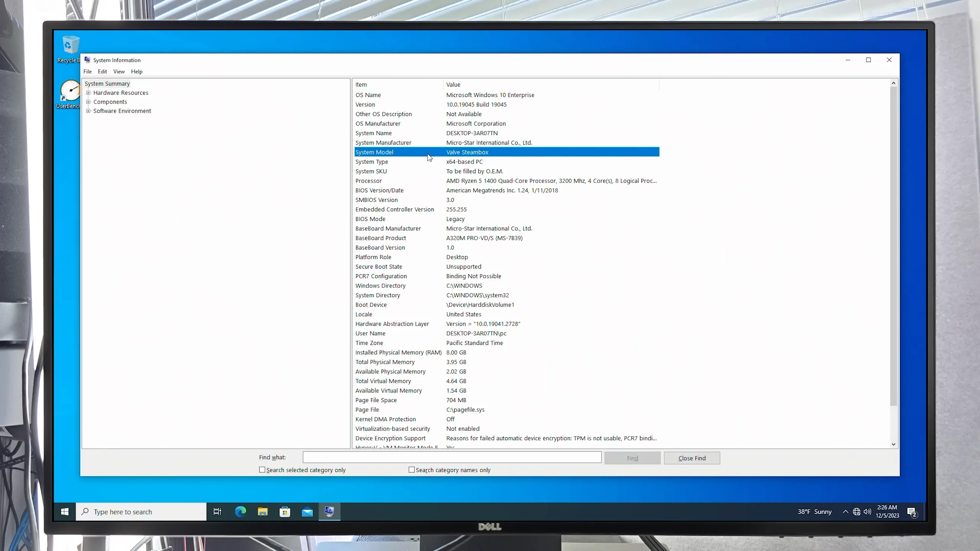Select the Embedded Controller Version row
Screen dimensions: 980x551
(507, 209)
